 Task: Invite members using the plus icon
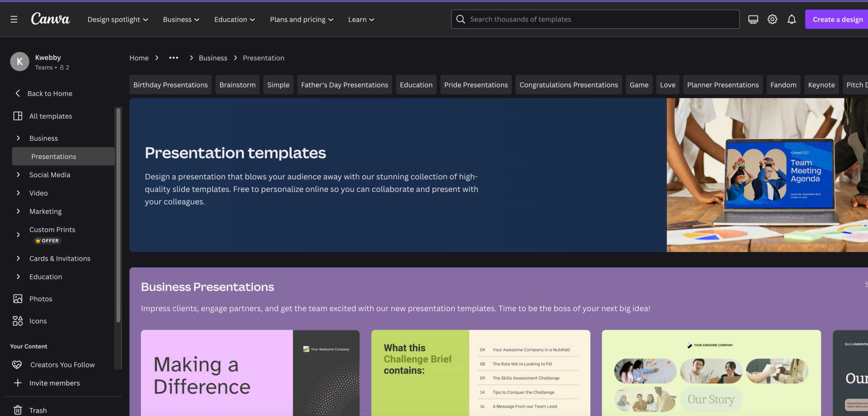(18, 383)
